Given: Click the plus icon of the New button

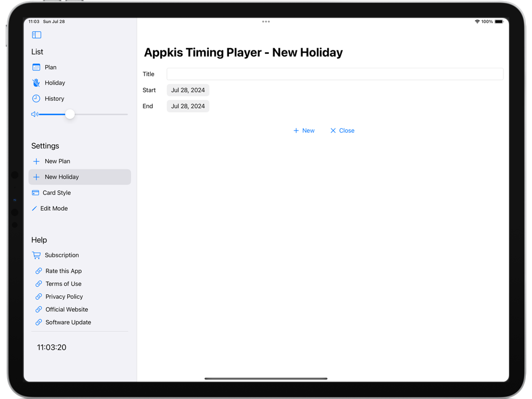Looking at the screenshot, I should 296,131.
